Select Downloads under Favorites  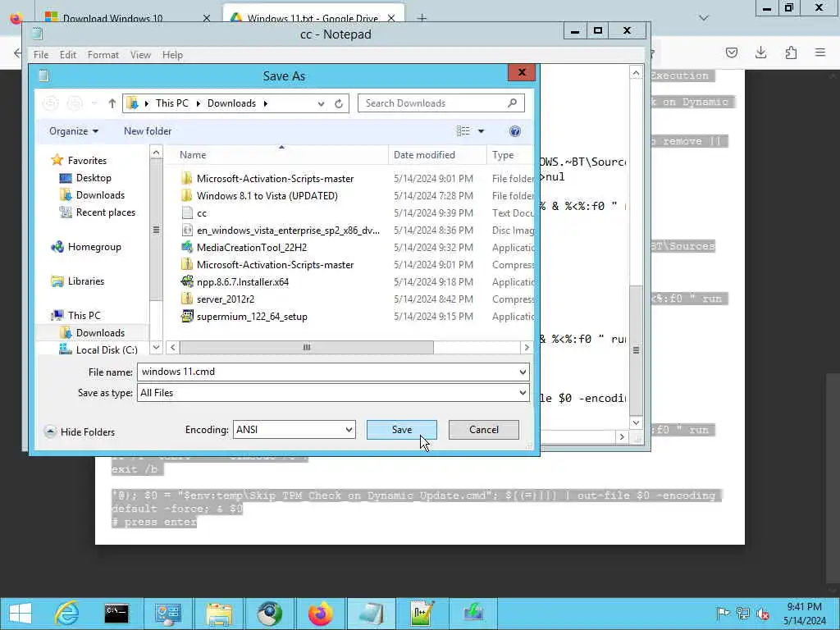coord(100,195)
